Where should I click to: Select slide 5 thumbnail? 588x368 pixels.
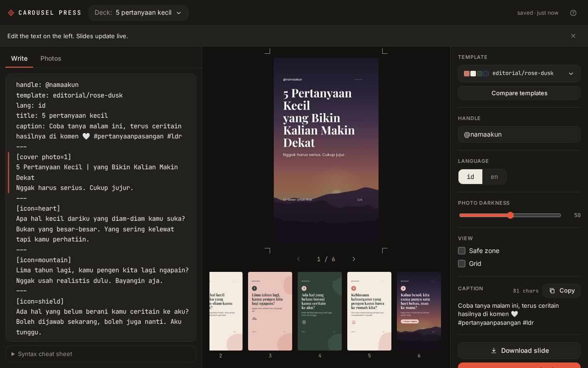(x=369, y=311)
